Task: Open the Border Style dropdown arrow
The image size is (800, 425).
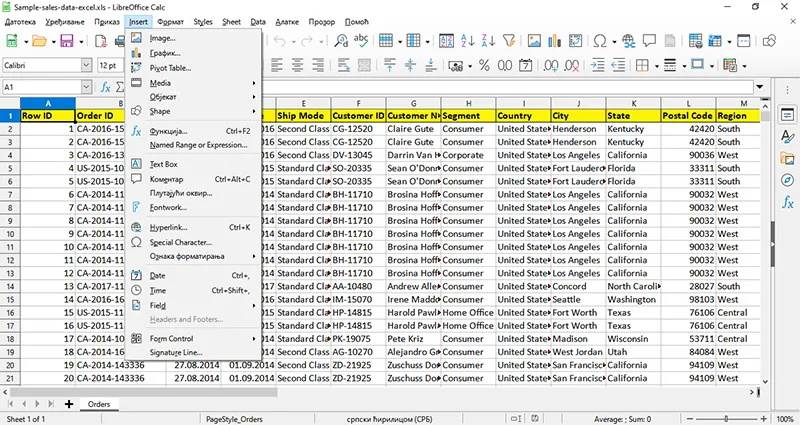Action: 684,66
